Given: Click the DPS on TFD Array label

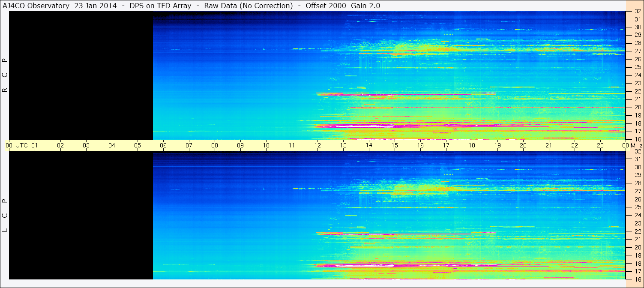Looking at the screenshot, I should (160, 6).
